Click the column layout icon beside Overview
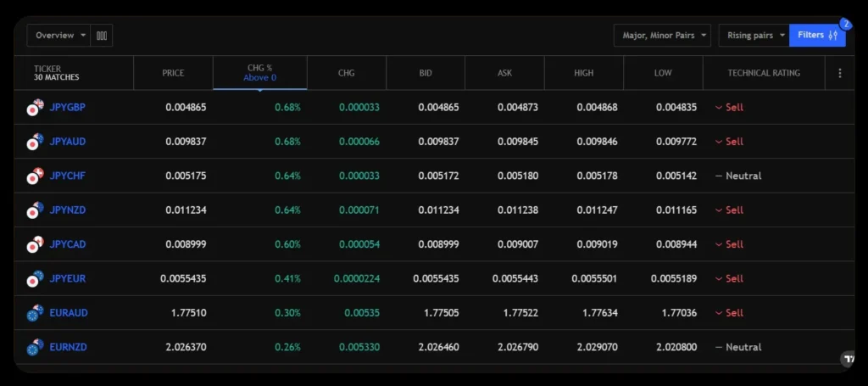This screenshot has width=868, height=386. (x=102, y=36)
